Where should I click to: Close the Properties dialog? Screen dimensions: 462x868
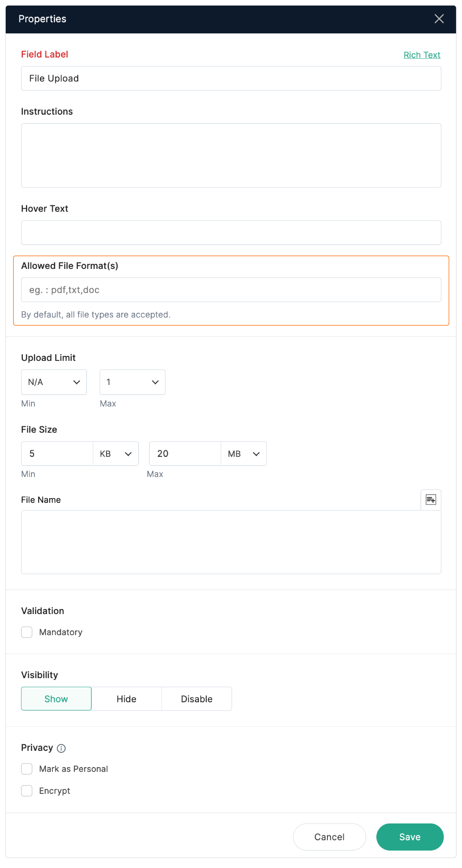click(x=439, y=19)
